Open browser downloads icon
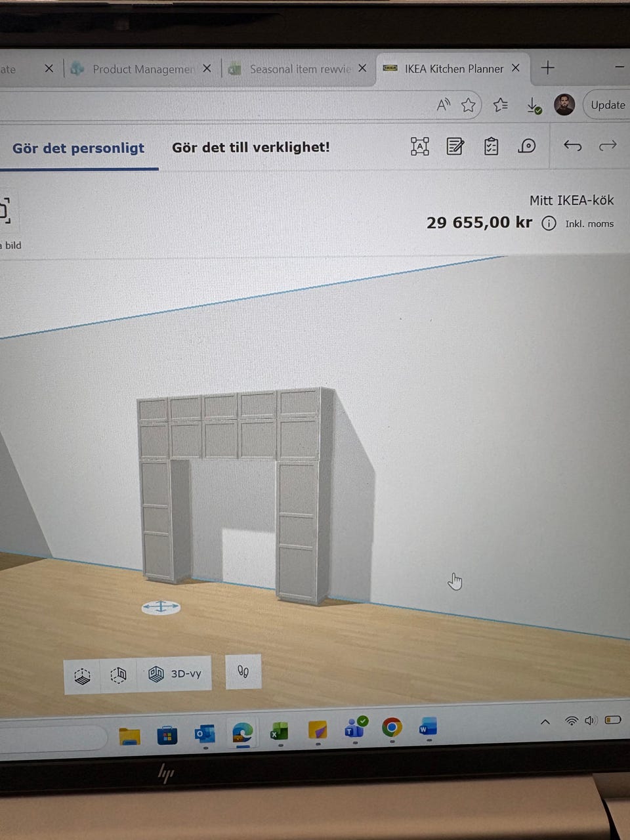The width and height of the screenshot is (630, 840). [x=534, y=106]
